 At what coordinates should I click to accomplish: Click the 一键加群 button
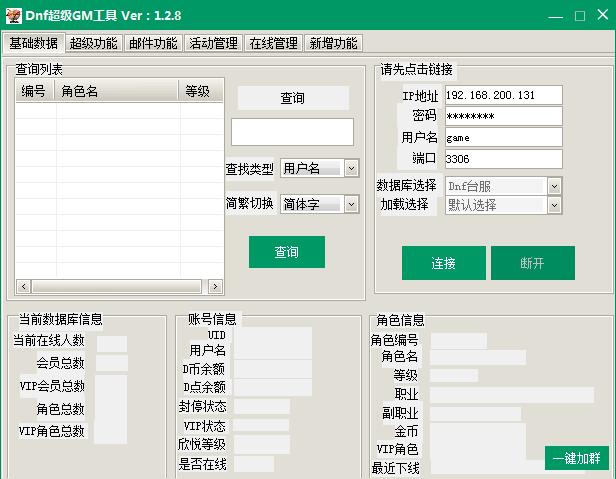[576, 458]
